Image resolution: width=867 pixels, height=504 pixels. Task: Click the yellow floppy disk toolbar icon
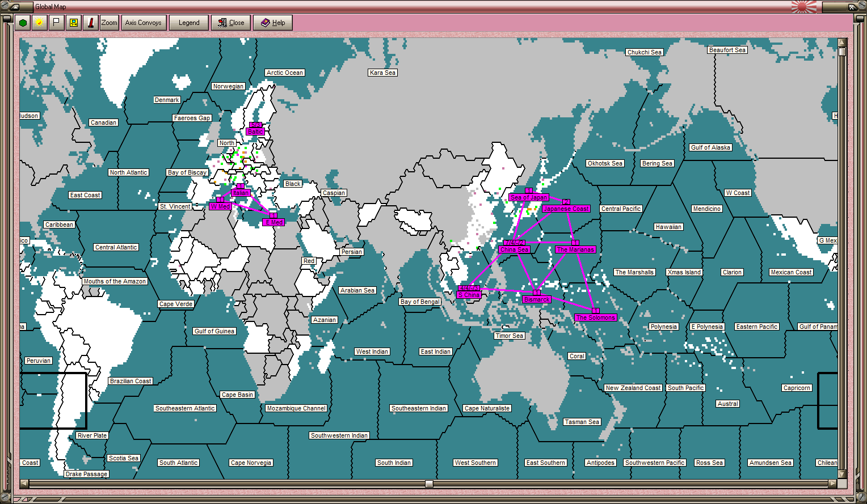pos(73,23)
